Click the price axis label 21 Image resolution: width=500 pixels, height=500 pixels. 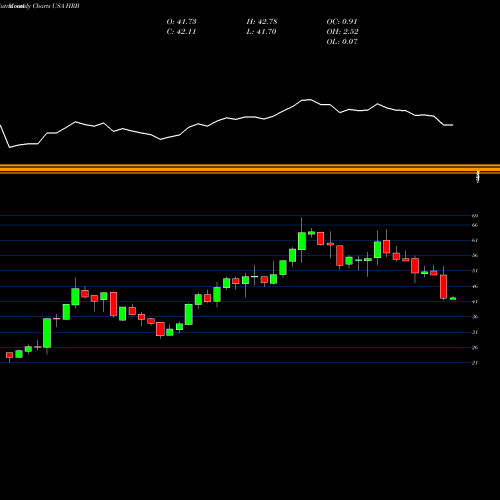click(x=475, y=363)
